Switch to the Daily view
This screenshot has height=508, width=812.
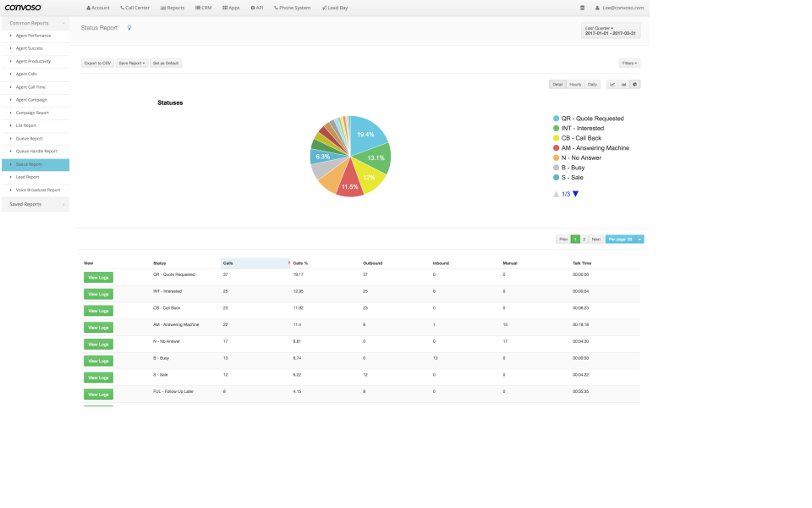[x=592, y=84]
